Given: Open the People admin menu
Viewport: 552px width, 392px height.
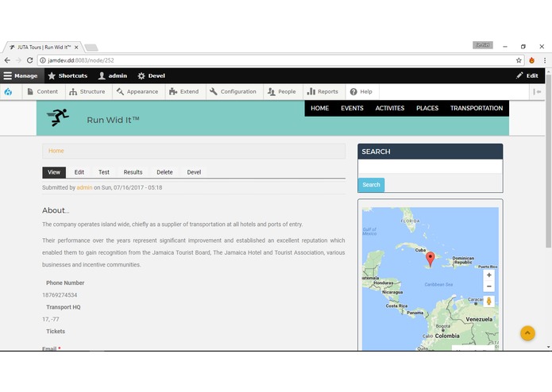Looking at the screenshot, I should click(x=282, y=92).
